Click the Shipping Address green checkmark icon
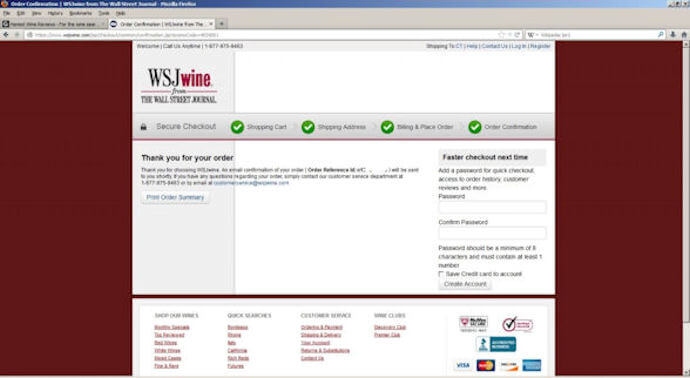The image size is (690, 378). [308, 127]
